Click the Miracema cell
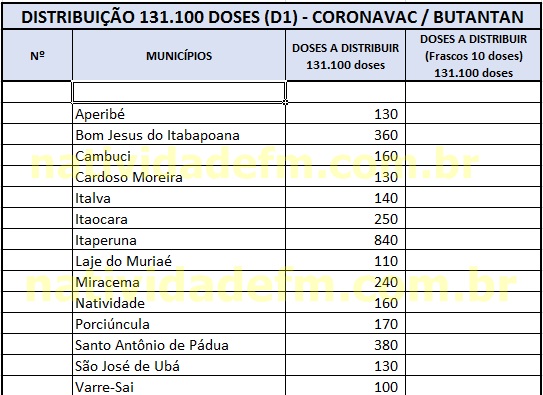Image resolution: width=543 pixels, height=395 pixels. [179, 282]
